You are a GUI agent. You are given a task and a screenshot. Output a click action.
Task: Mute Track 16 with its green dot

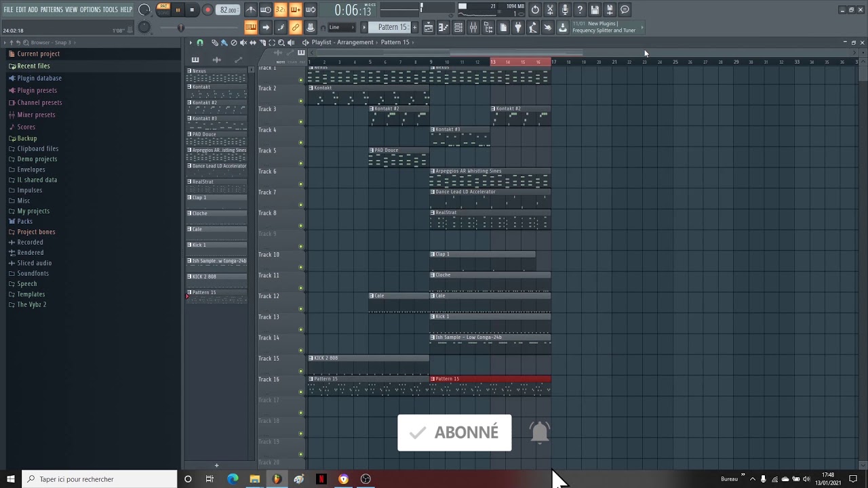click(301, 392)
